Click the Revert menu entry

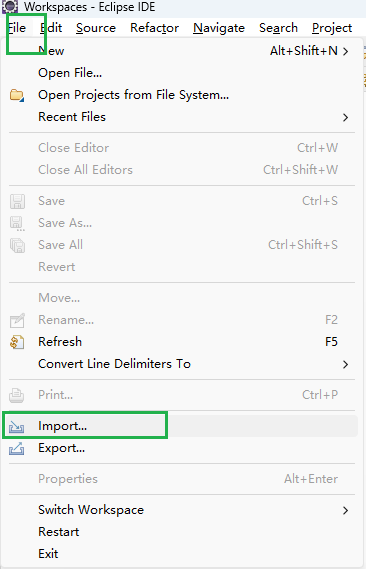pos(182,267)
